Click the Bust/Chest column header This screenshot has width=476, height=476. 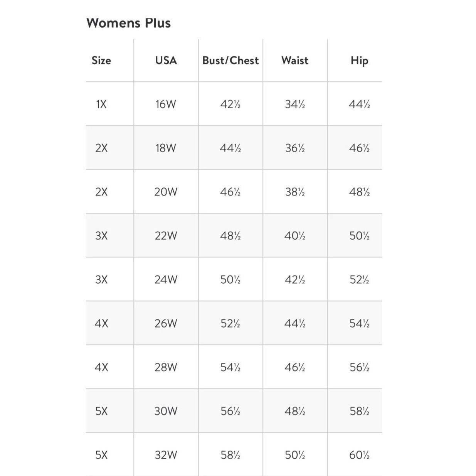tap(230, 61)
